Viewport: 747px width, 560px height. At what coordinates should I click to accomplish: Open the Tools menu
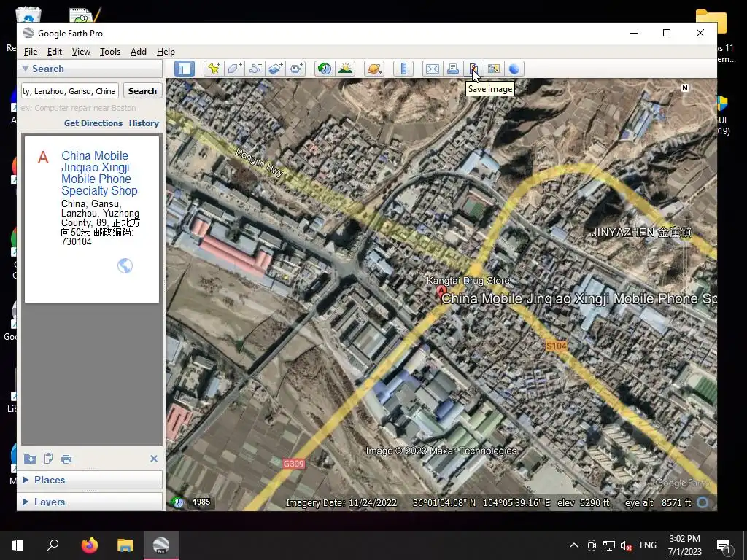click(110, 52)
